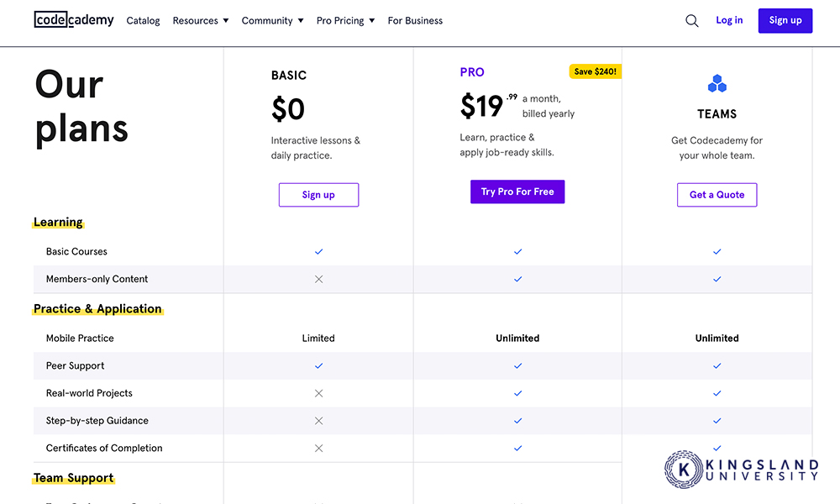Expand the Pro Pricing dropdown menu
The image size is (840, 504).
345,21
